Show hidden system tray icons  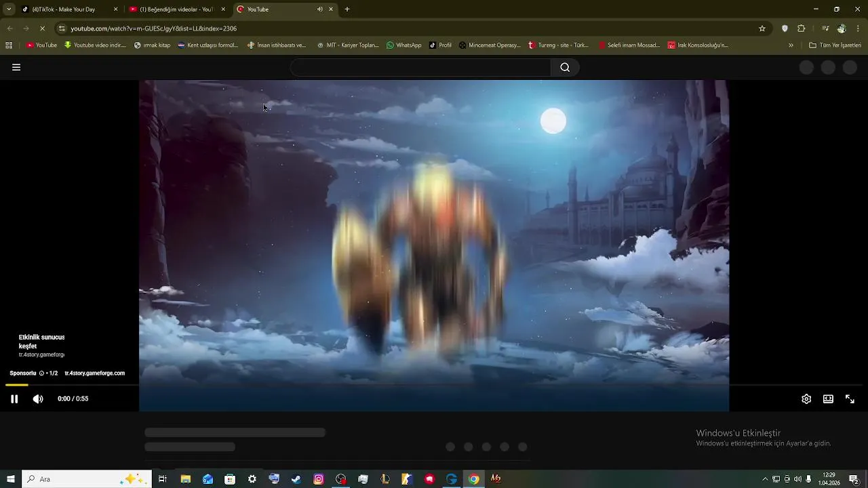(765, 479)
